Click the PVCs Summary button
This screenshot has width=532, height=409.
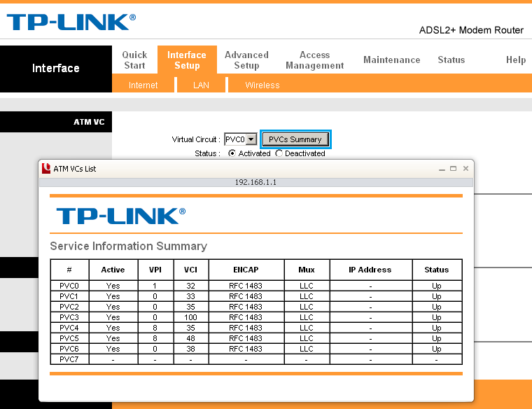pos(295,139)
